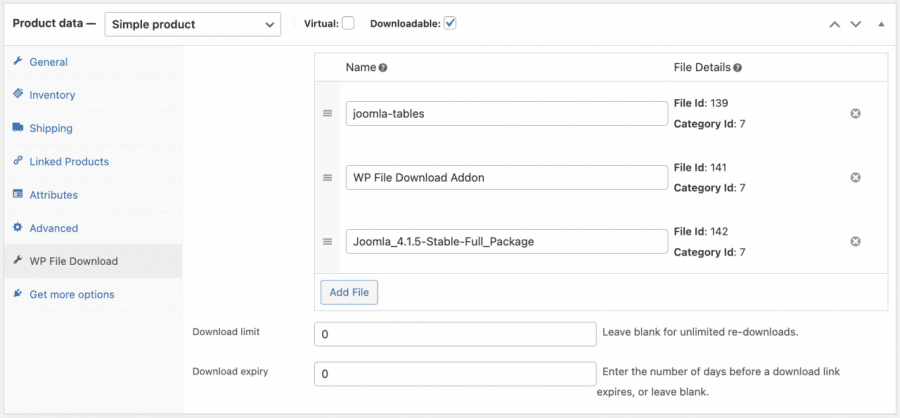Click the help icon next to Name

click(x=383, y=68)
